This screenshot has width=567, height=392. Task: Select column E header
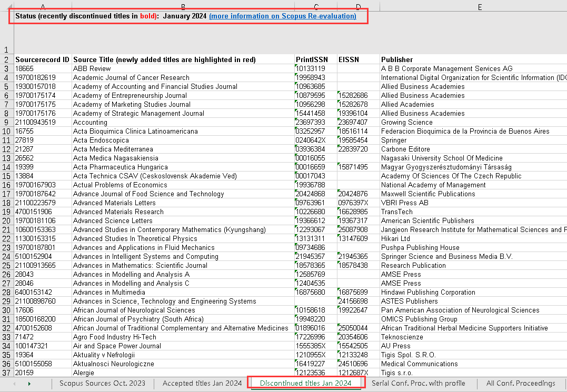point(480,7)
